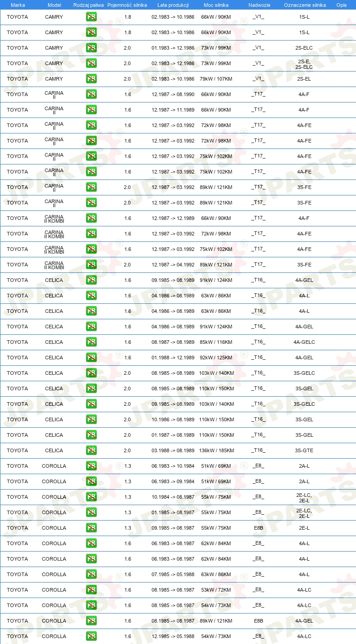Select the 02.1983 -> 12.1986 date cell
Screen dimensions: 356x644
point(173,63)
